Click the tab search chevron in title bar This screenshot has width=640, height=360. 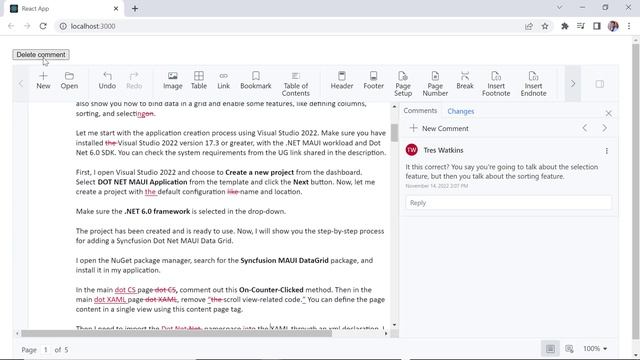560,7
